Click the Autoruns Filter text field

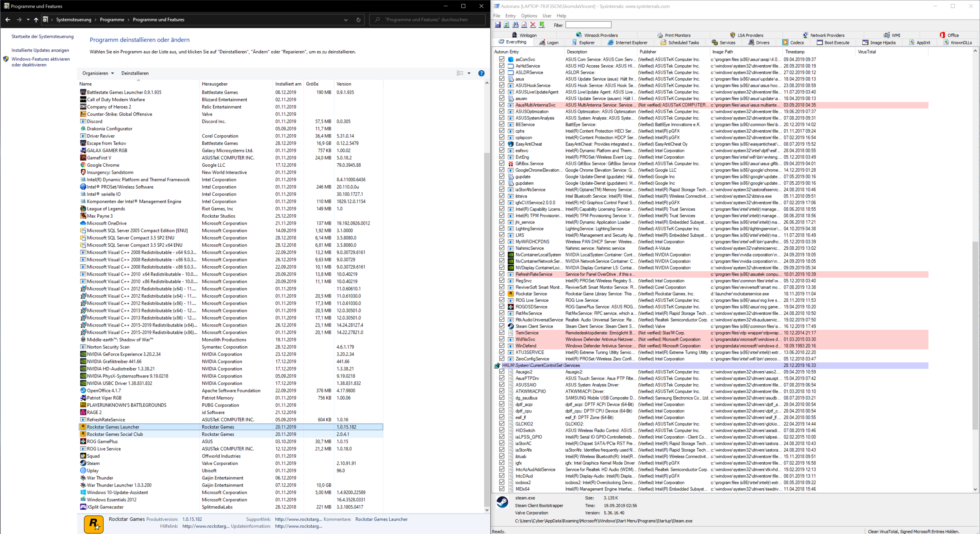tap(588, 25)
